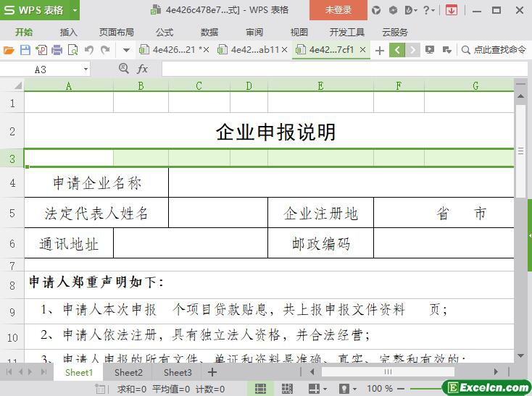Open the Name Box dropdown arrow

click(x=86, y=69)
